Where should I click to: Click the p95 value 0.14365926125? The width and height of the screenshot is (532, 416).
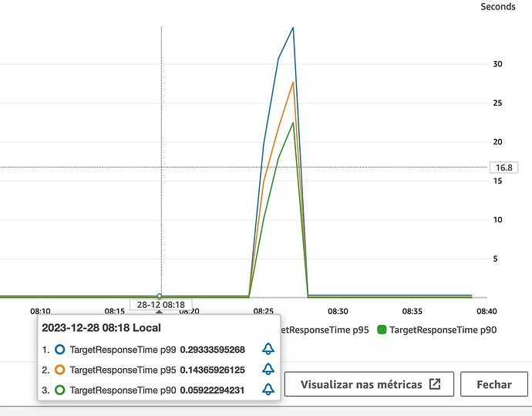point(212,370)
